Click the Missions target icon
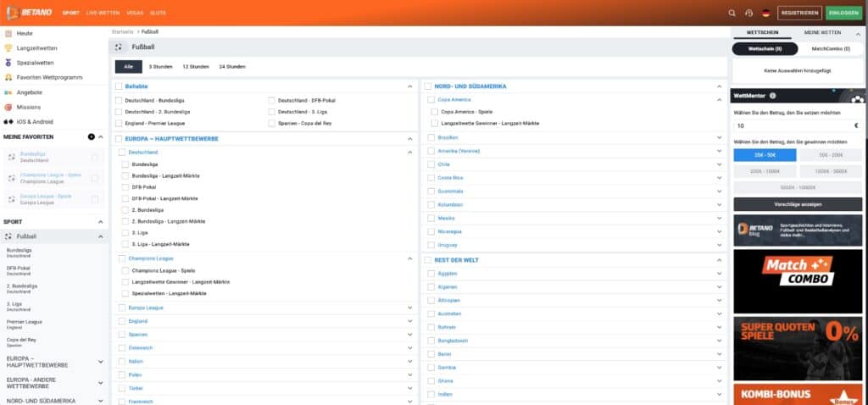The width and height of the screenshot is (868, 405). 8,107
